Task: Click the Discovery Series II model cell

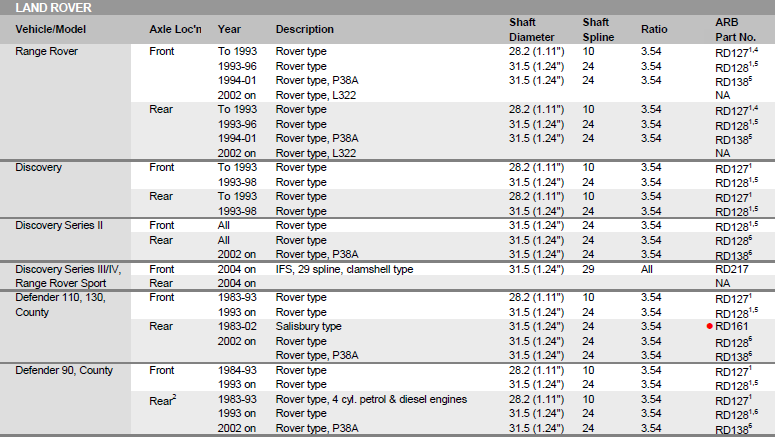Action: point(59,225)
